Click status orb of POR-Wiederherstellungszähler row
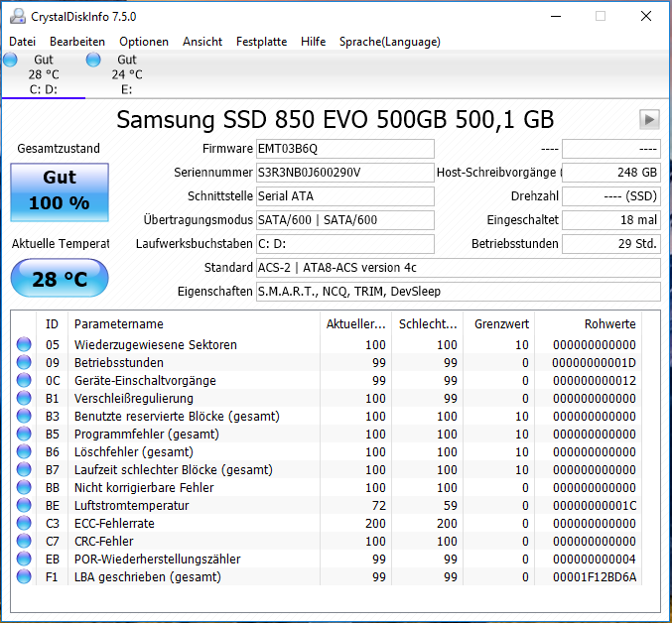The height and width of the screenshot is (623, 672). (24, 559)
